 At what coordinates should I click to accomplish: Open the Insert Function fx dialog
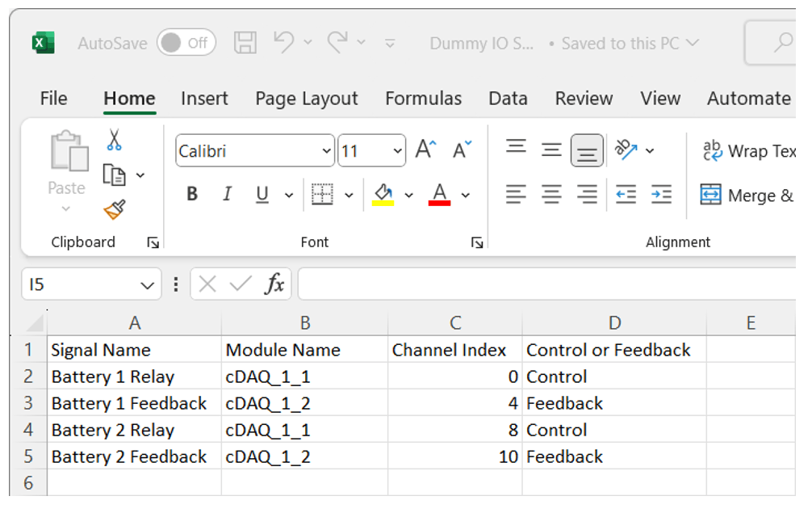(x=274, y=284)
